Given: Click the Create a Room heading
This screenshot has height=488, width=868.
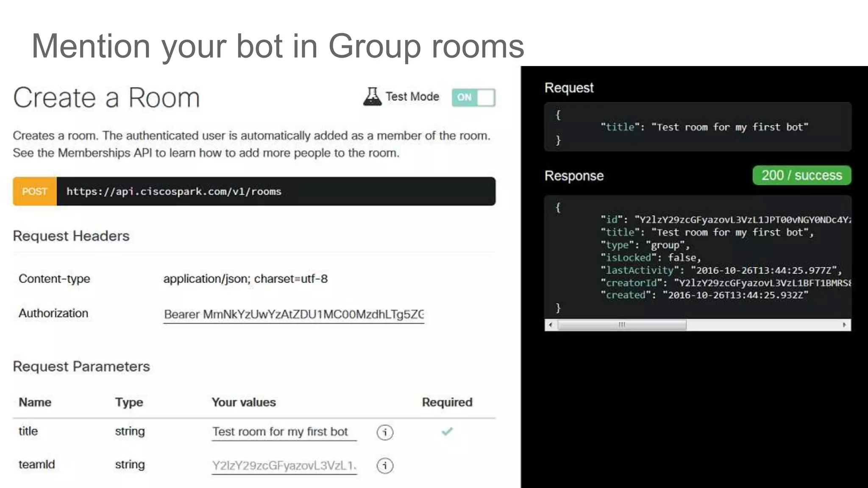Looking at the screenshot, I should pos(106,97).
